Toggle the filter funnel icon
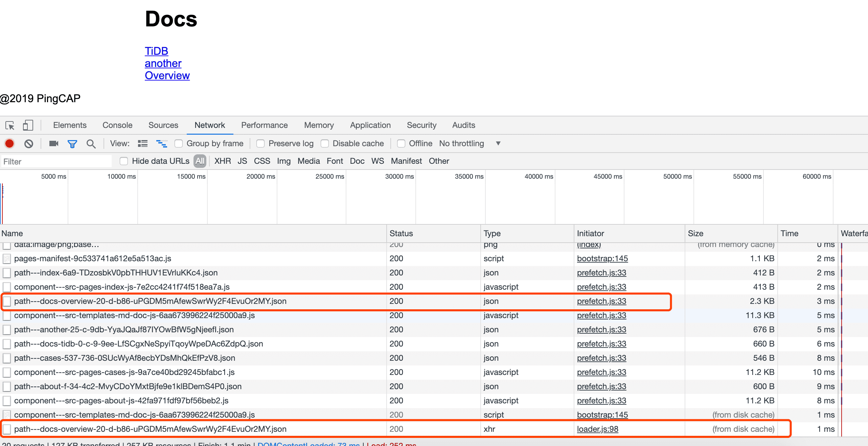 coord(72,144)
